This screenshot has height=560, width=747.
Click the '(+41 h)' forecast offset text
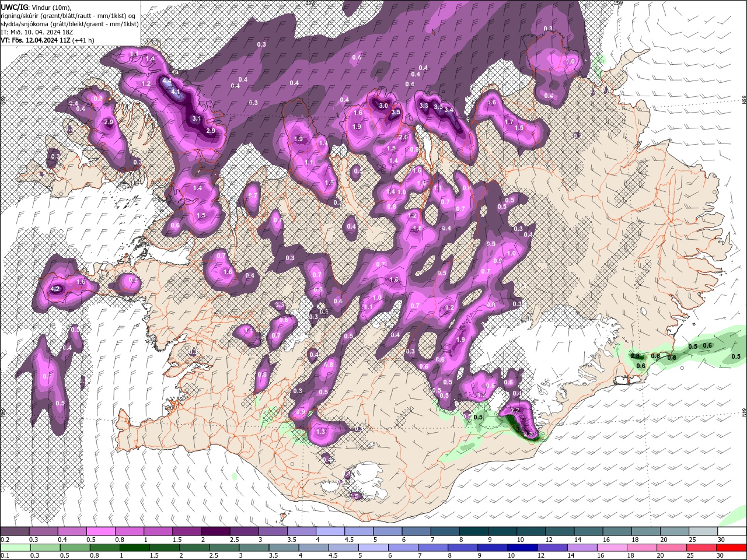tap(83, 40)
